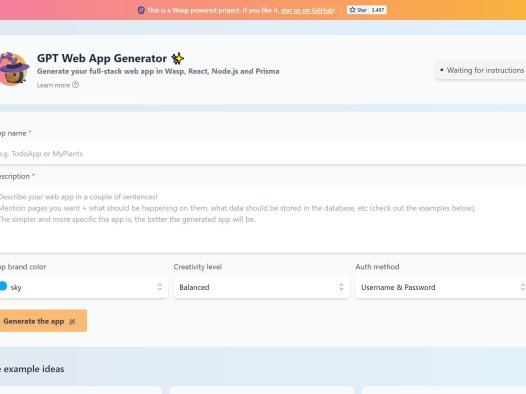
Task: Click the GPT Web App Generator heading
Action: tap(102, 58)
